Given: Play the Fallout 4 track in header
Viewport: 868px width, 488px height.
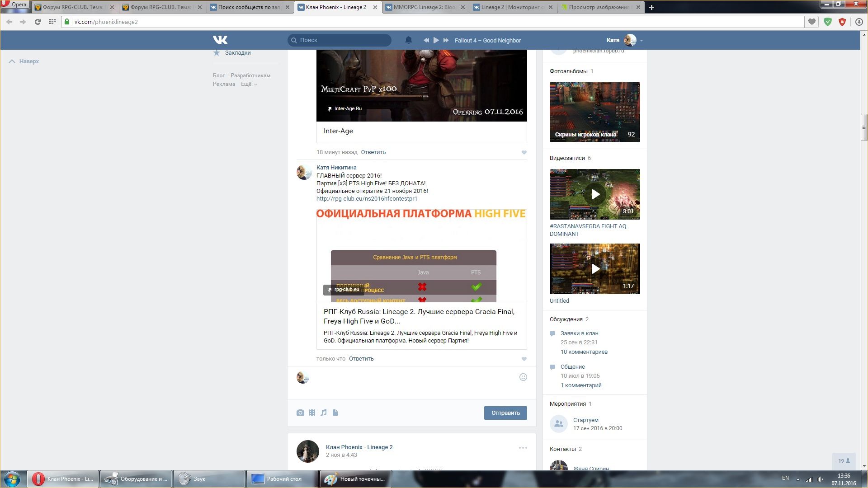Looking at the screenshot, I should pyautogui.click(x=436, y=40).
